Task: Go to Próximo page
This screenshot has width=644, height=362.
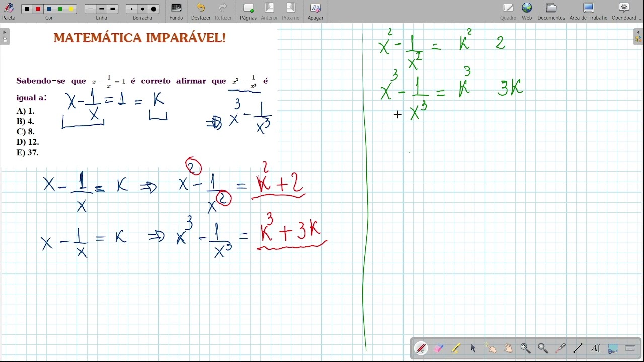Action: point(291,11)
